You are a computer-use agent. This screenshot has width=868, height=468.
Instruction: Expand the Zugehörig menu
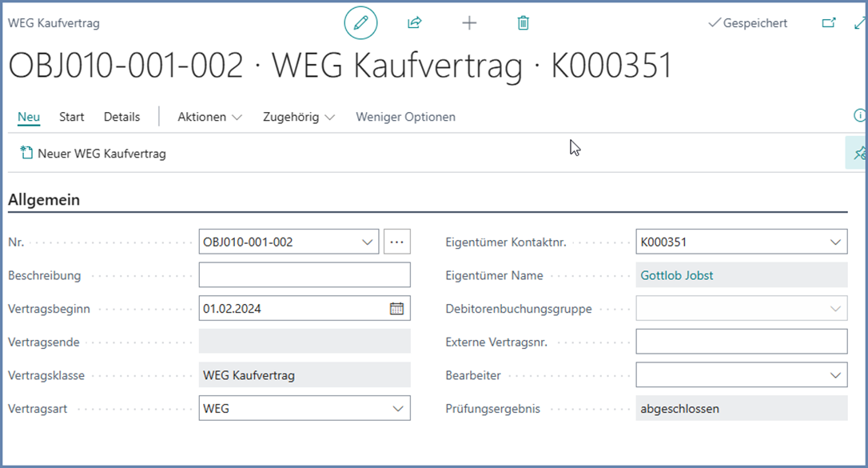coord(299,117)
